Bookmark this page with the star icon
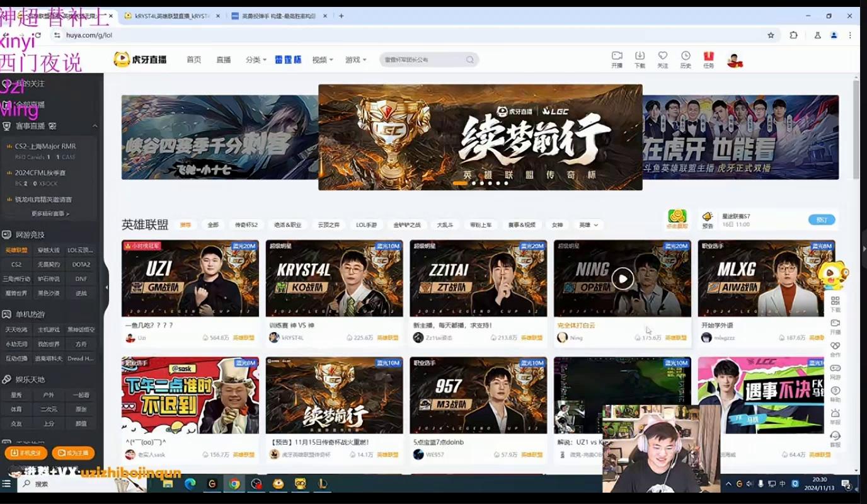The width and height of the screenshot is (867, 504). pyautogui.click(x=771, y=35)
